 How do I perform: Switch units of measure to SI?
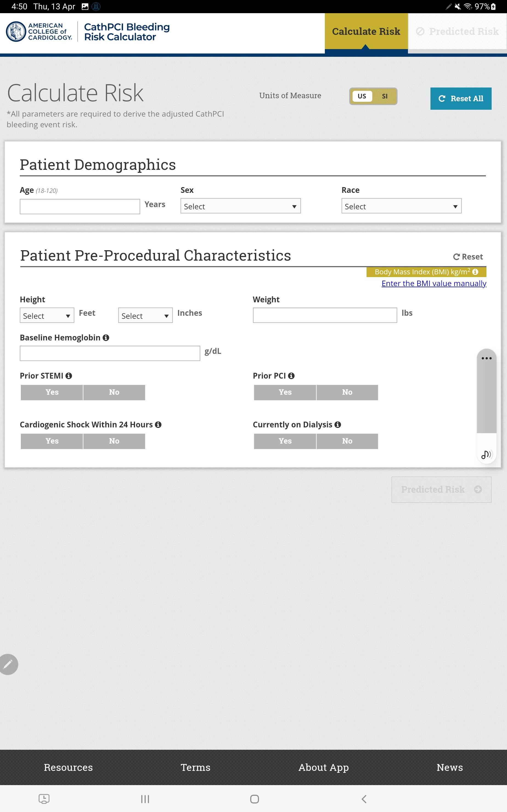(x=385, y=96)
